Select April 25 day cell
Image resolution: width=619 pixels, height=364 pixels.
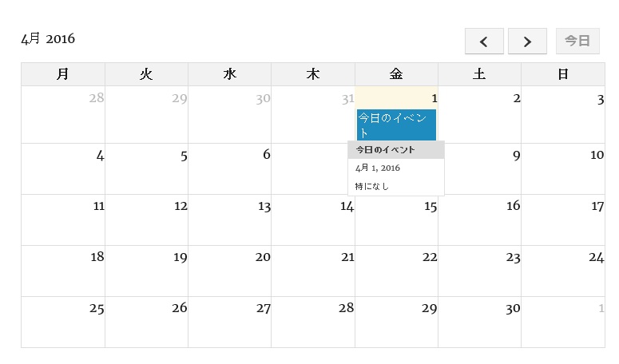63,322
